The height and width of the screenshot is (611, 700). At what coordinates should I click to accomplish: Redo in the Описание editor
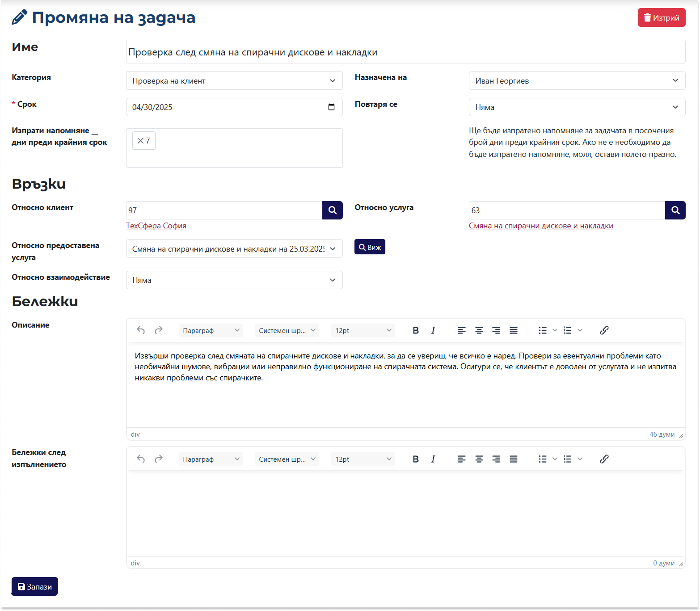pos(158,330)
